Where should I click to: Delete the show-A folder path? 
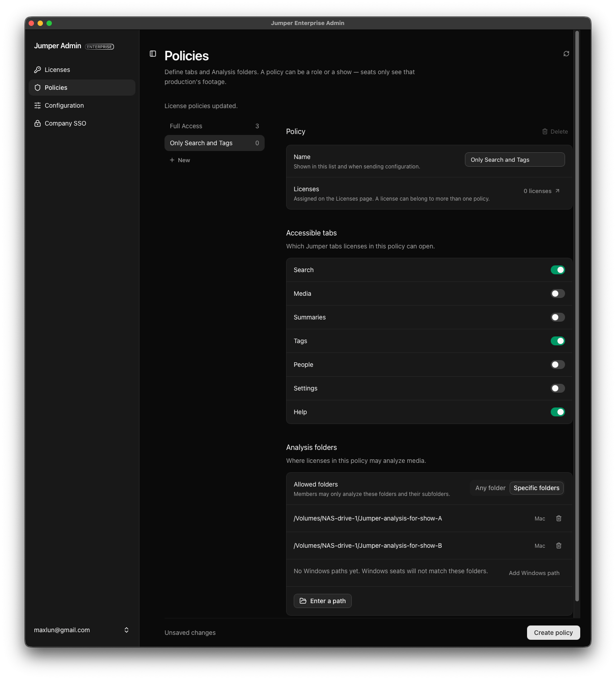pyautogui.click(x=559, y=518)
